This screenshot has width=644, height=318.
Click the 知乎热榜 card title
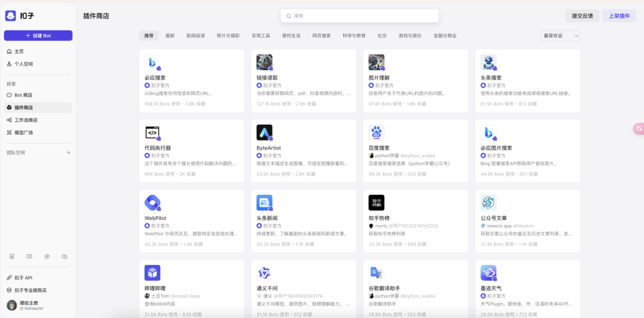click(379, 219)
